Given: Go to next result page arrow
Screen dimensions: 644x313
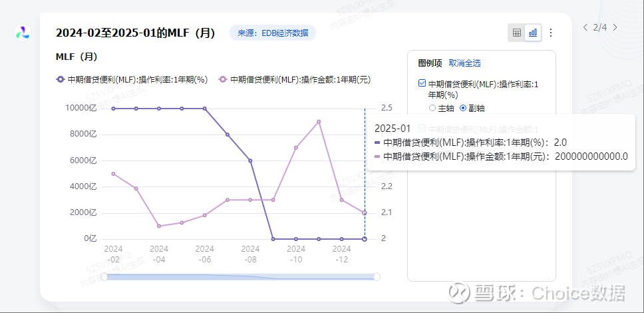Looking at the screenshot, I should (x=615, y=27).
